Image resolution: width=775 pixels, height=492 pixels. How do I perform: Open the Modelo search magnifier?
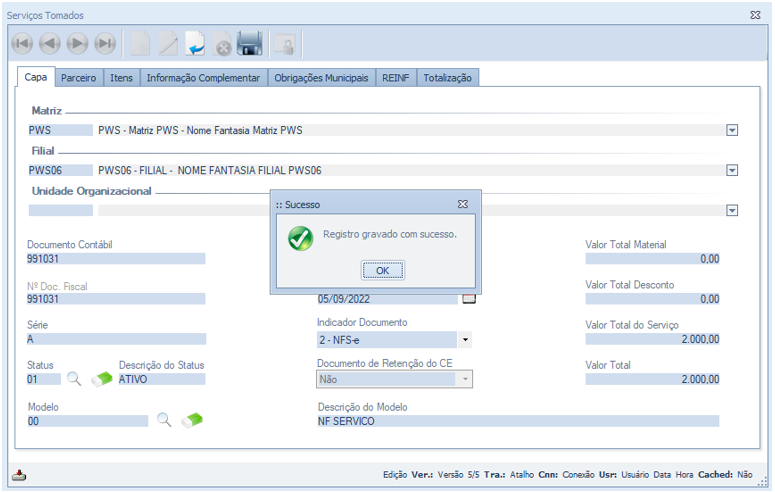(165, 420)
